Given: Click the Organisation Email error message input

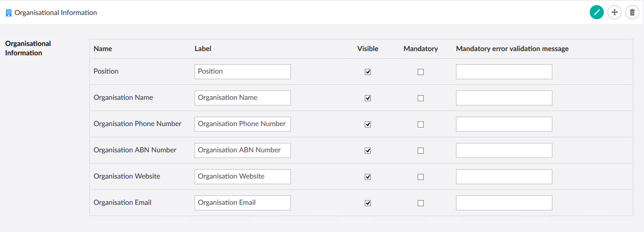Looking at the screenshot, I should click(x=504, y=203).
